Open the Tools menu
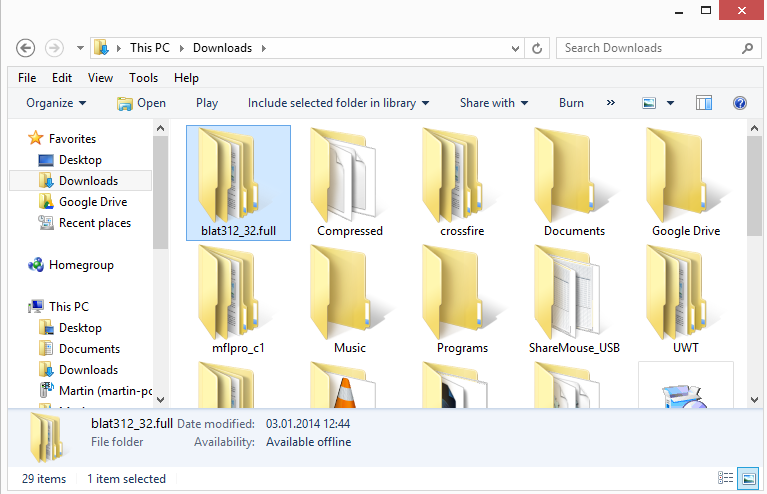 pyautogui.click(x=143, y=78)
